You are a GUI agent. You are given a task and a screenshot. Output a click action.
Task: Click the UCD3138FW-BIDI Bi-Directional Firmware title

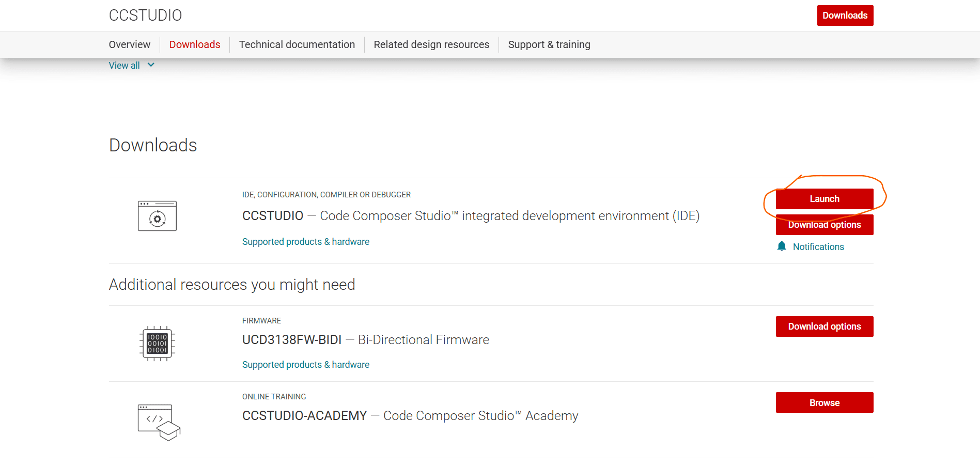click(366, 340)
